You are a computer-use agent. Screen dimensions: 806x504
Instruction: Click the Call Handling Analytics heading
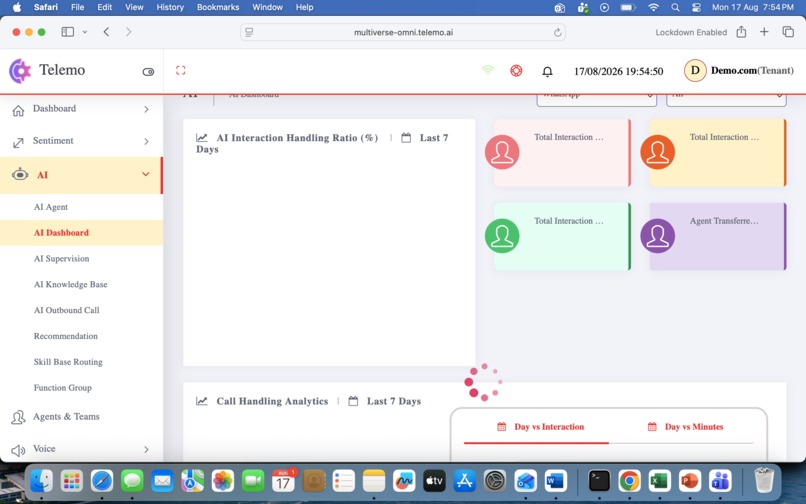click(x=272, y=401)
